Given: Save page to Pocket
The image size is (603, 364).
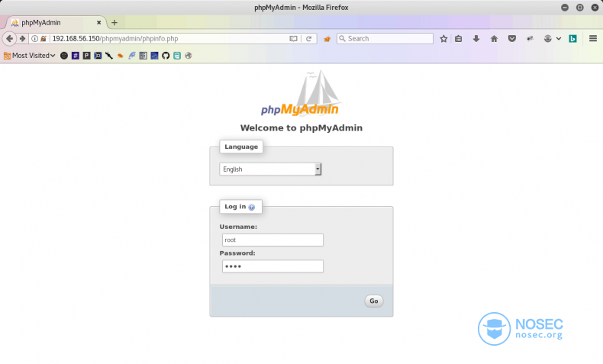Looking at the screenshot, I should click(512, 38).
